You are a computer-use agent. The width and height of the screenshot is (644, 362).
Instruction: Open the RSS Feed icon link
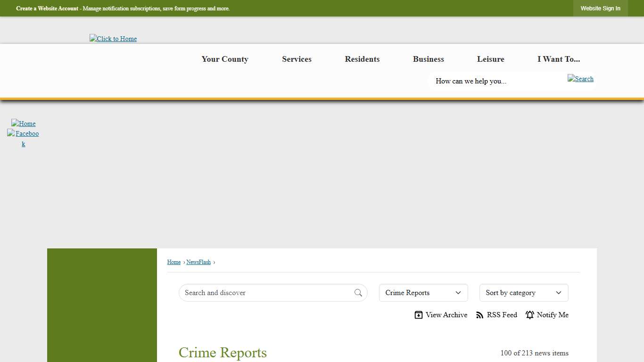coord(480,315)
